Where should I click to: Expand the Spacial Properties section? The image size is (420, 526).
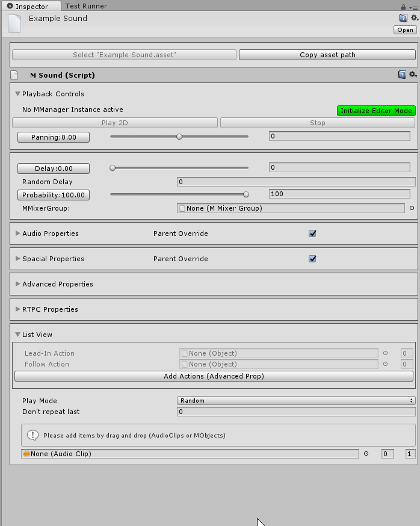point(18,258)
